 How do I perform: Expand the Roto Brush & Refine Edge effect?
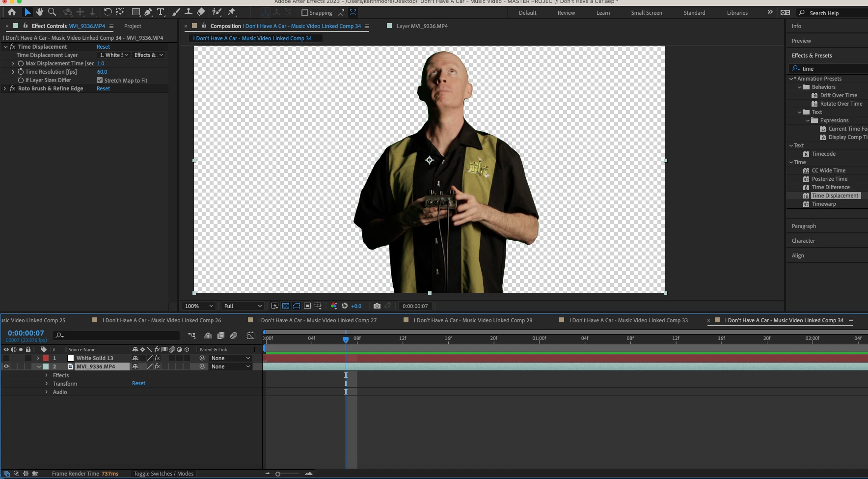[5, 88]
